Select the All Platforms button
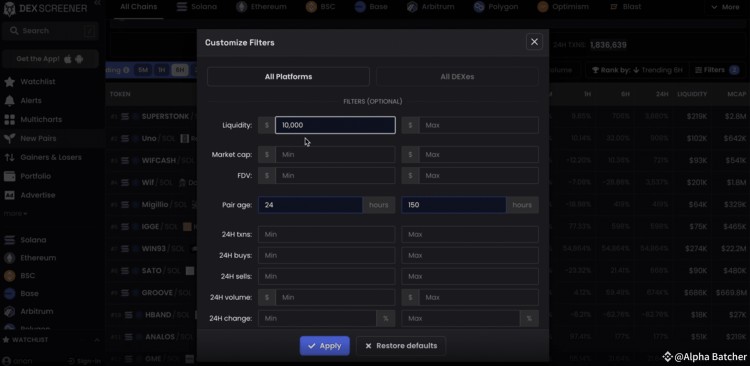750x366 pixels. (288, 77)
